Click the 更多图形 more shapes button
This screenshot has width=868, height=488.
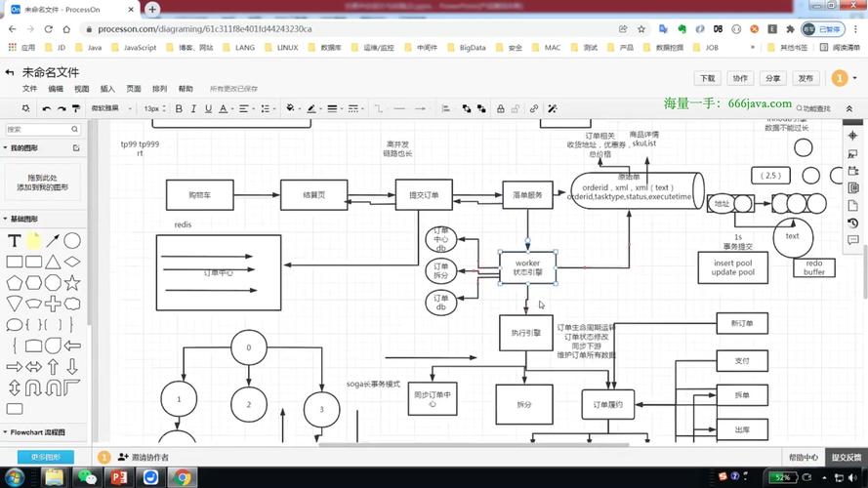[x=46, y=457]
